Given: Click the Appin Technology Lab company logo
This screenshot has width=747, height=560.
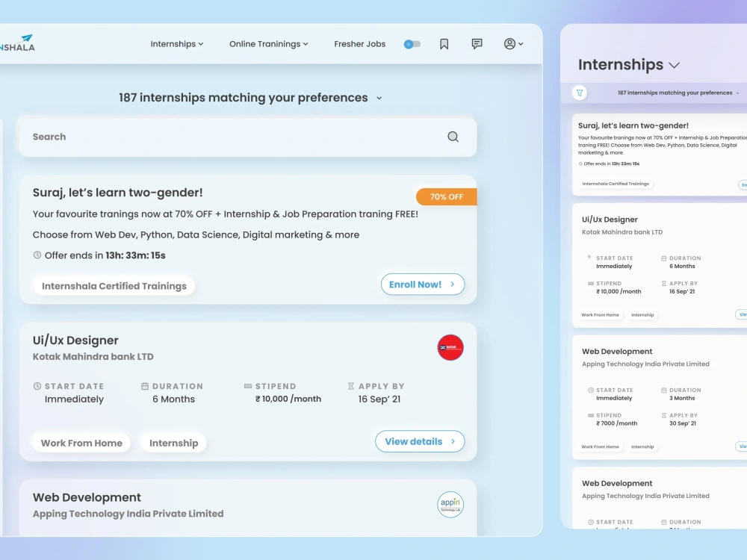Looking at the screenshot, I should [450, 504].
